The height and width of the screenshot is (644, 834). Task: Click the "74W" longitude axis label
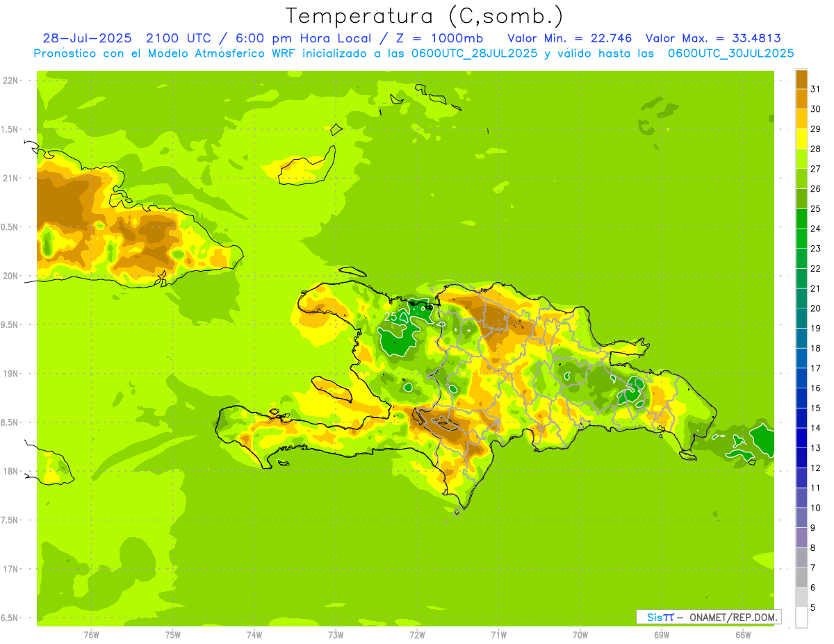[254, 634]
